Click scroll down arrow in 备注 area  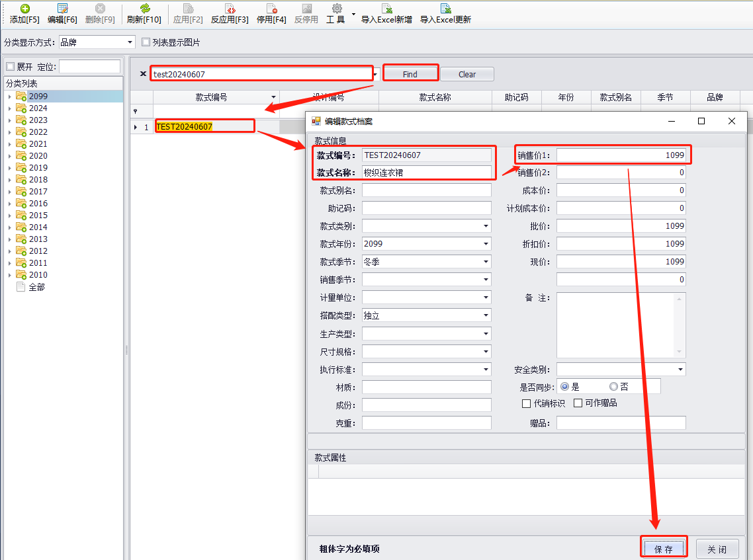pos(679,352)
